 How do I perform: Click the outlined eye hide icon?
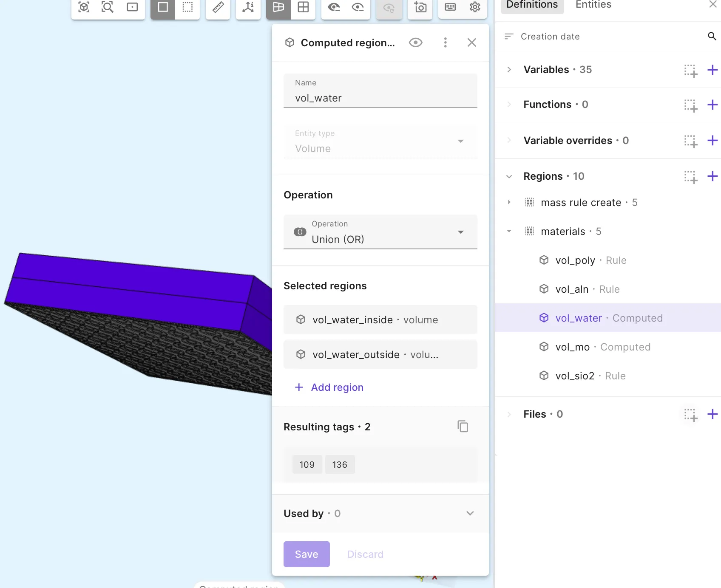[x=358, y=7]
